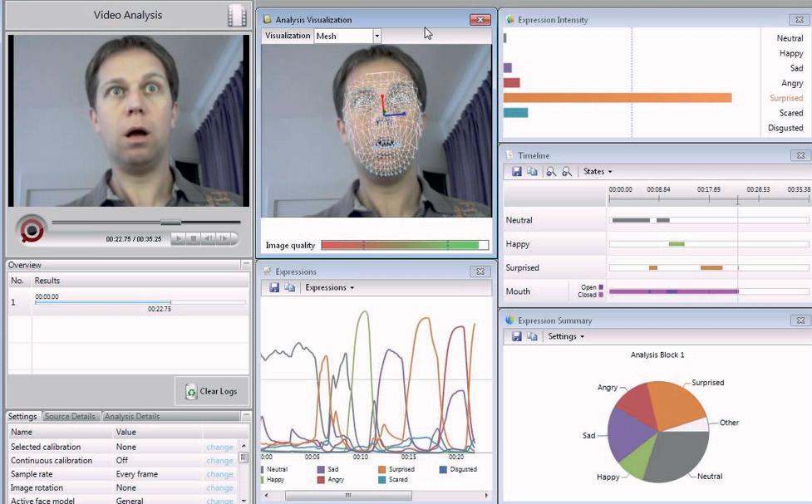This screenshot has height=504, width=812.
Task: Click the Expressions chart scroll left arrow
Action: click(x=266, y=495)
